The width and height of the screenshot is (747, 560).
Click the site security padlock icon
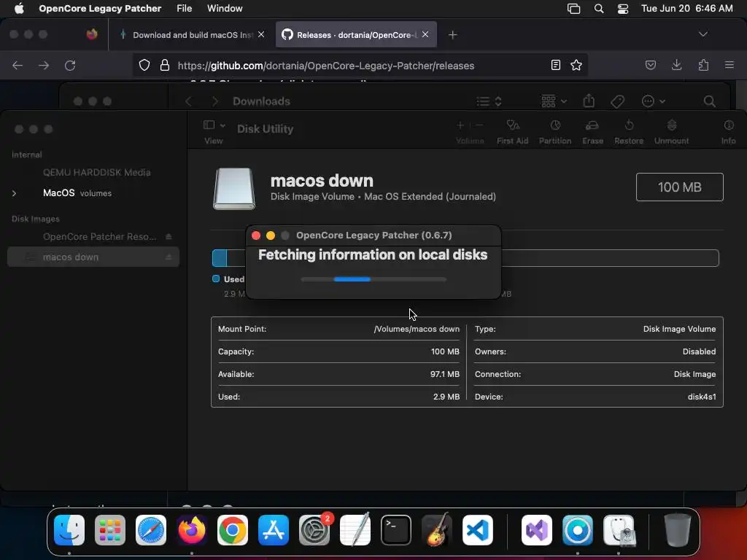165,65
